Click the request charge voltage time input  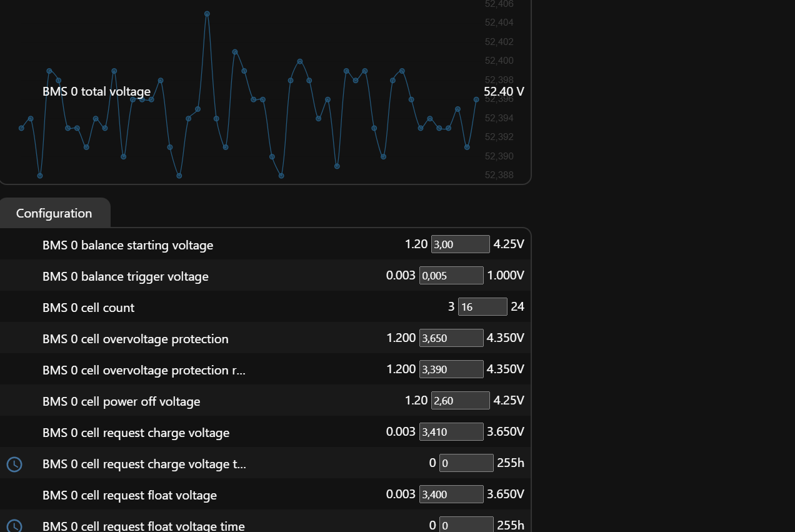[x=466, y=463]
